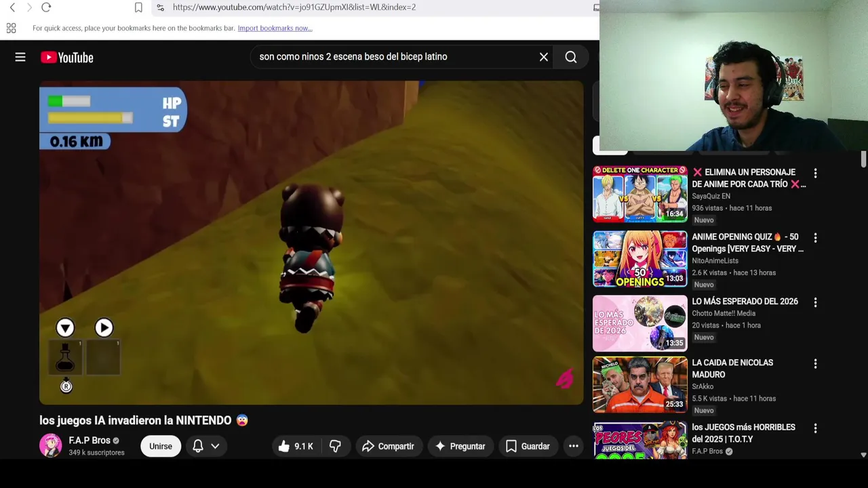Open options for LO MÁS ESPERADO video

(x=816, y=302)
